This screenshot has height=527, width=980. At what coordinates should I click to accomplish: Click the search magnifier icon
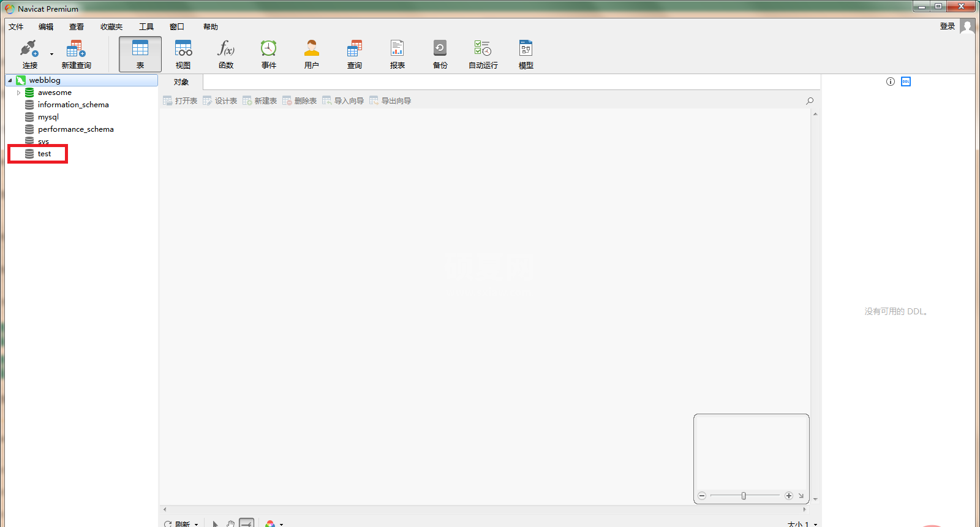pos(810,101)
